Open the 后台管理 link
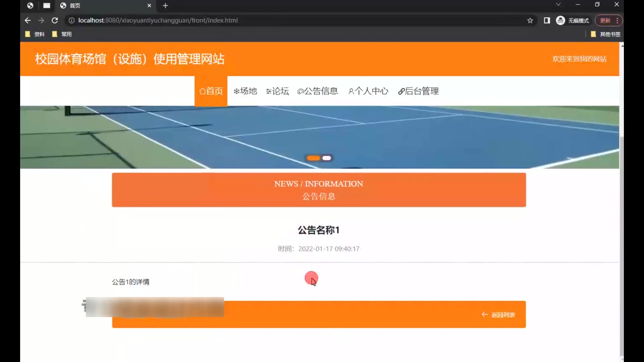Viewport: 644px width, 362px height. point(418,91)
